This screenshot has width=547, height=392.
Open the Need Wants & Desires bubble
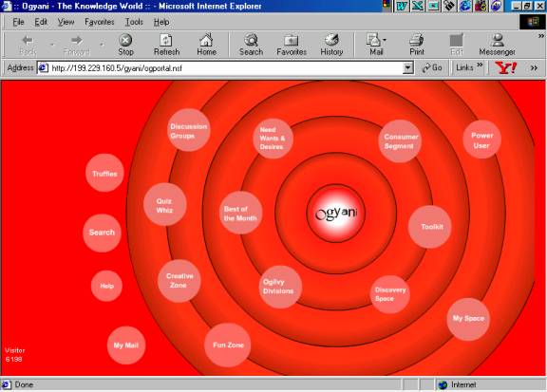[x=273, y=139]
